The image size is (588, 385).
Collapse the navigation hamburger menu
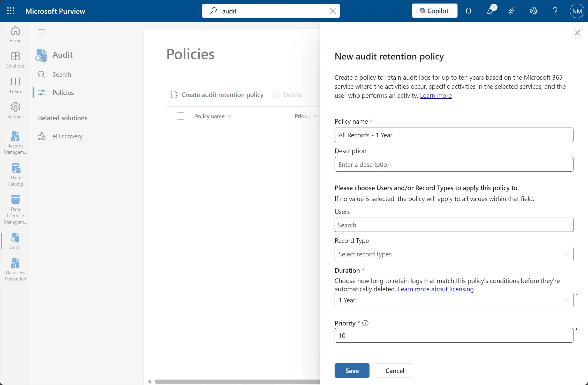(x=42, y=31)
